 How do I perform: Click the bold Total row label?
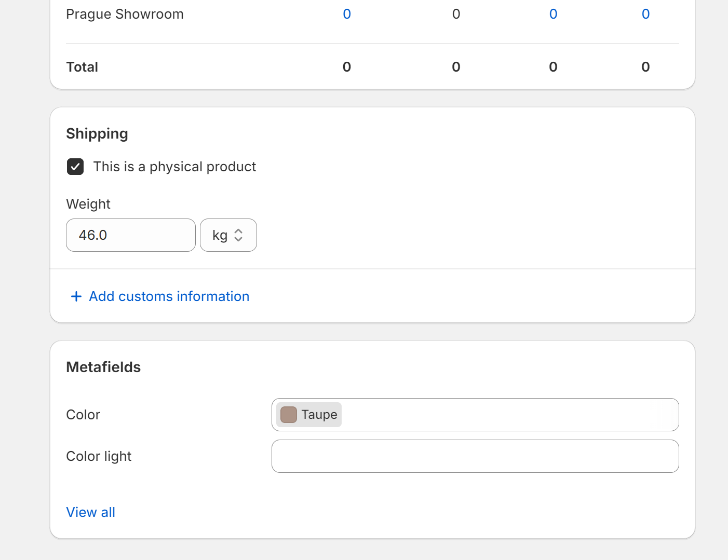(82, 67)
